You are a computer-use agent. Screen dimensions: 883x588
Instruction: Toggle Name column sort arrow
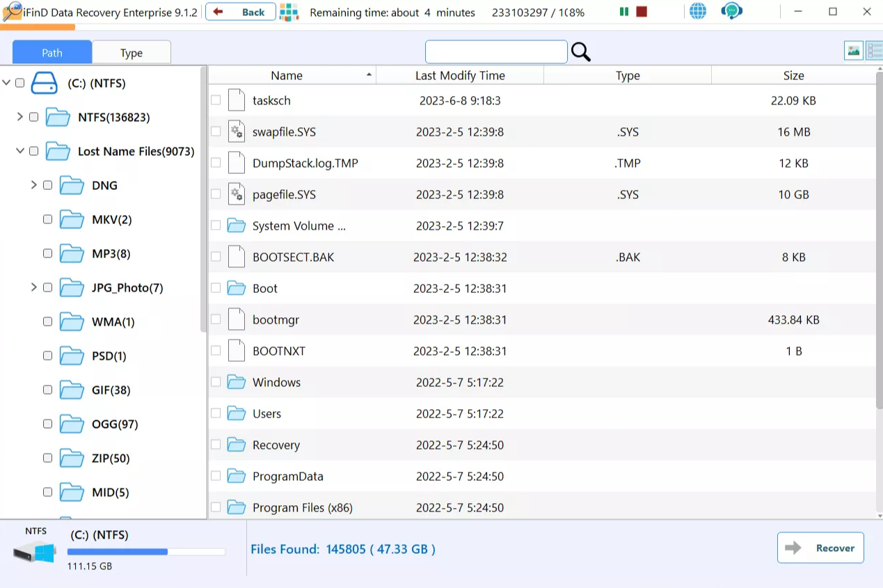click(x=369, y=74)
